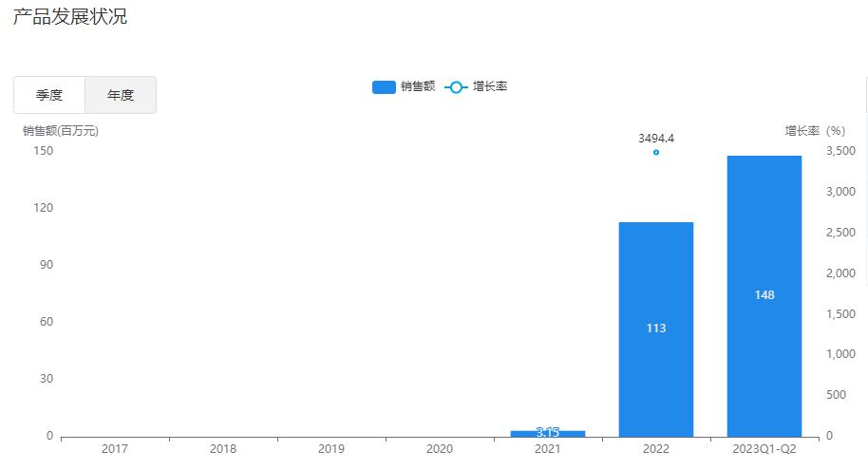Click the 2023Q1-Q2 bar labeled 148
The image size is (868, 470).
click(x=764, y=296)
